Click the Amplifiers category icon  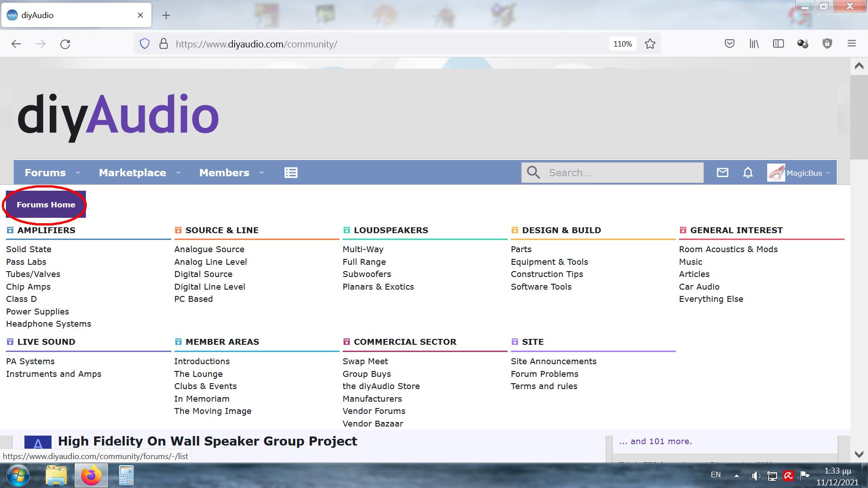(10, 230)
